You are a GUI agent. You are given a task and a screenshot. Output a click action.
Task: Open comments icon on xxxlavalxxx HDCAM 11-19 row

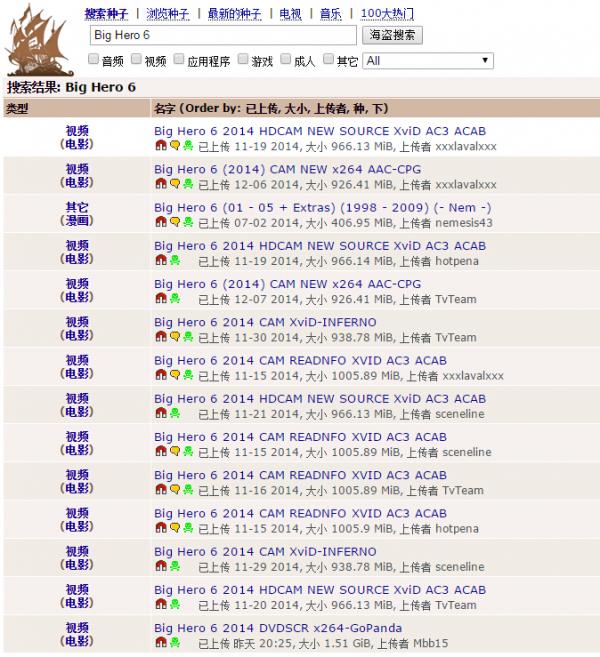[175, 145]
